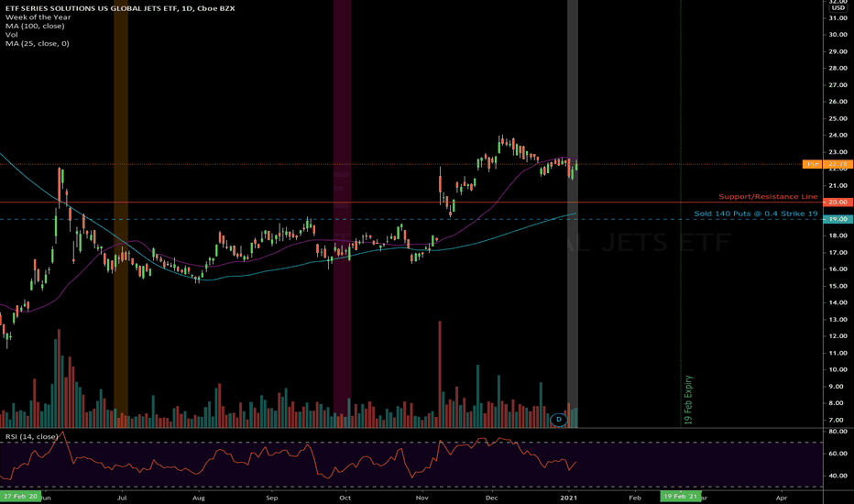Click the 7.00 price scale value
Viewport: 854px width, 504px height.
tap(838, 420)
